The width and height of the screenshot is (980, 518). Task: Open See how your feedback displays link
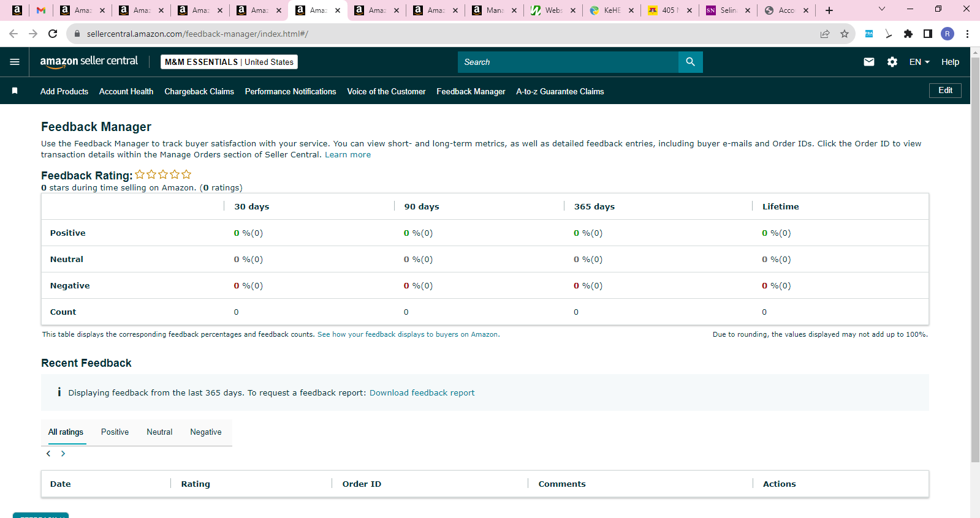(408, 334)
